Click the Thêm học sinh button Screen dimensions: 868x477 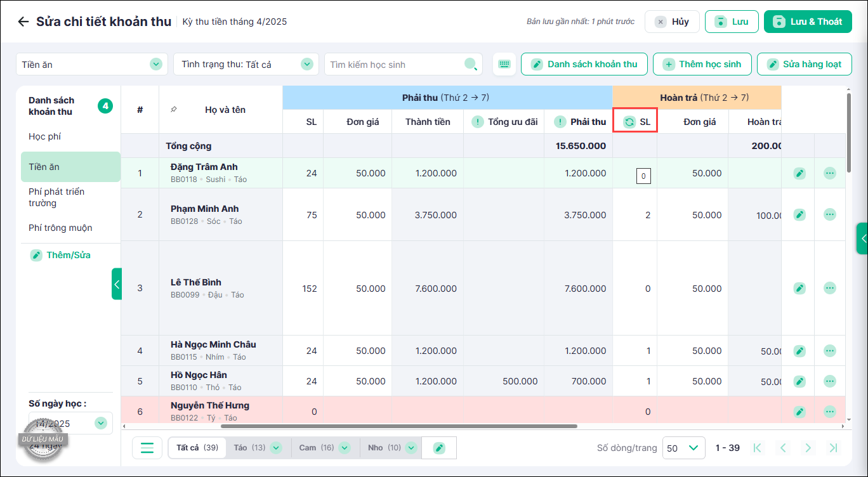click(x=702, y=64)
